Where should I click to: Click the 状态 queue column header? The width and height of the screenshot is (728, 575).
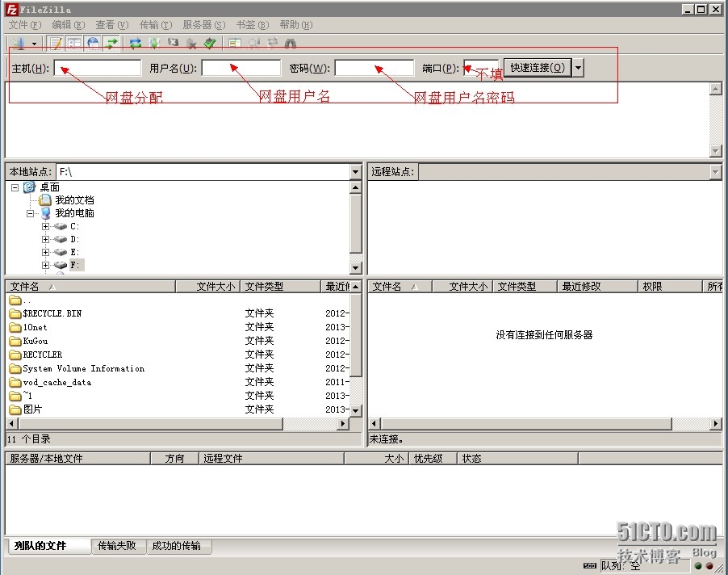(517, 459)
